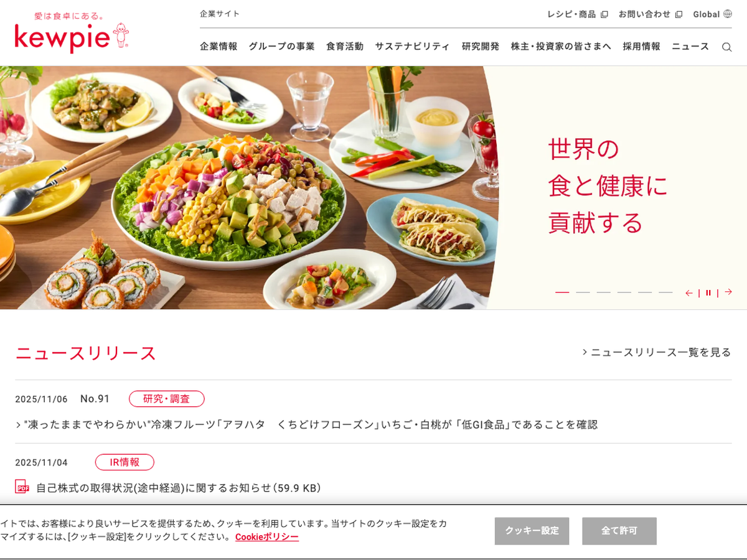The height and width of the screenshot is (560, 747).
Task: Go to previous slide arrow
Action: 689,292
